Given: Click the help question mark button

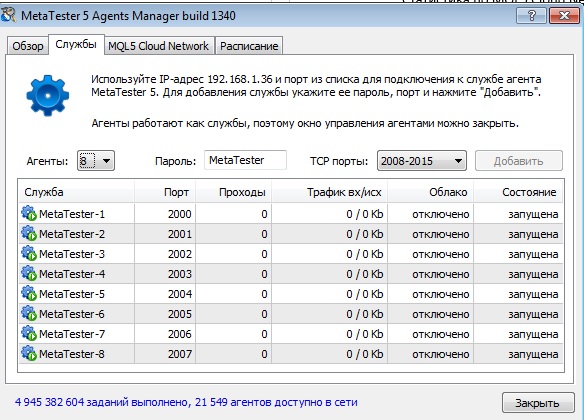Looking at the screenshot, I should click(531, 16).
